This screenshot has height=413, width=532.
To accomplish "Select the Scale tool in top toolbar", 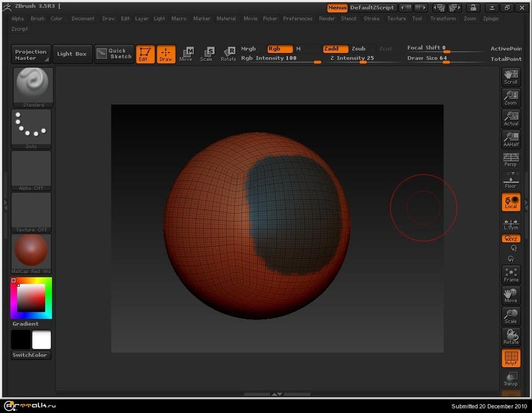I will pyautogui.click(x=206, y=54).
